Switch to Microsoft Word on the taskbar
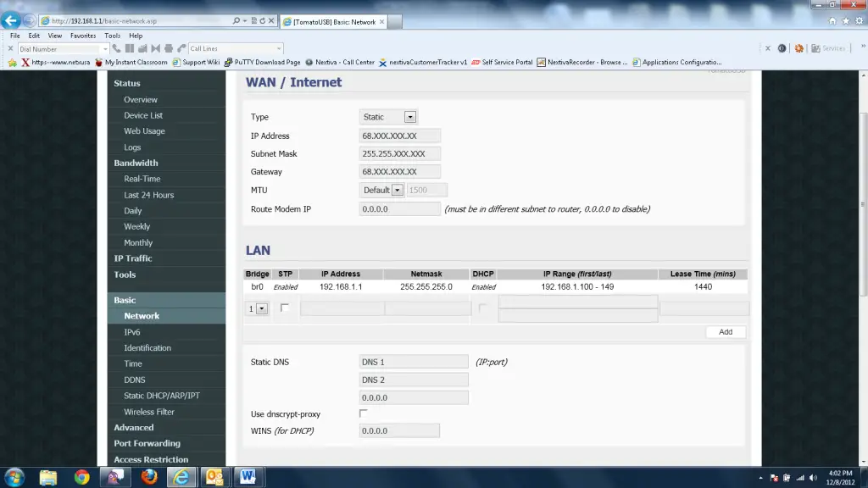Viewport: 868px width, 488px height. pos(248,477)
